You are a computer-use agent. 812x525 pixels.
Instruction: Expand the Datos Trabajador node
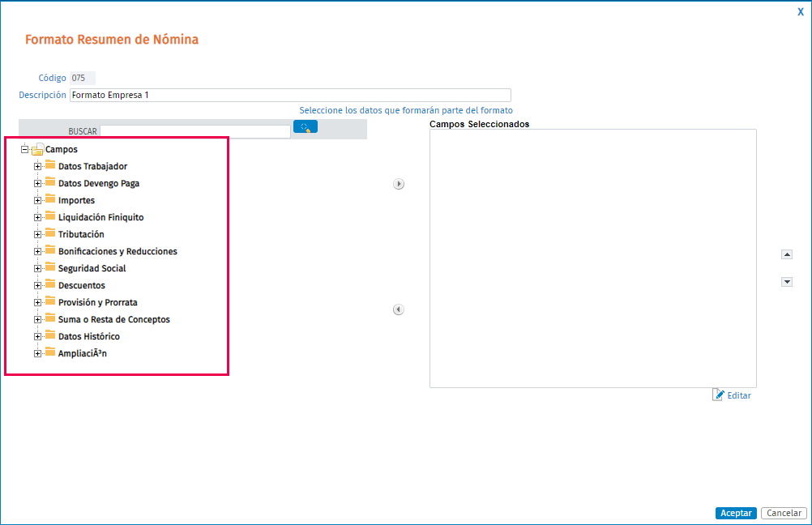[37, 166]
